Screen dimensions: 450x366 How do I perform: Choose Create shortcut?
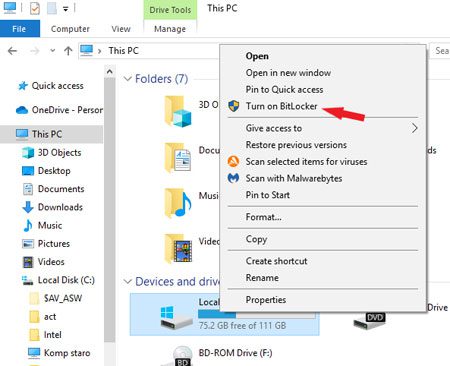(x=323, y=261)
